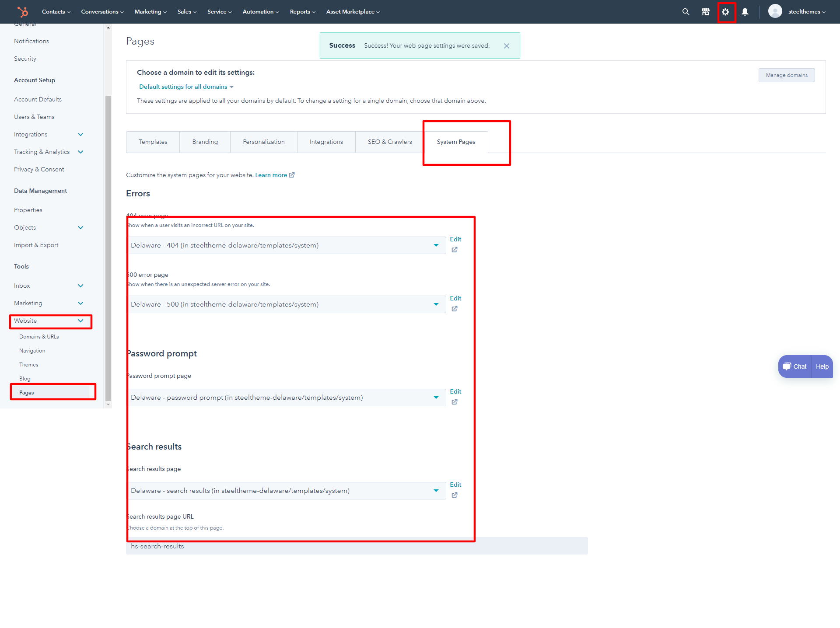This screenshot has height=628, width=840.
Task: Expand the Tracking & Analytics sidebar section
Action: (x=80, y=152)
